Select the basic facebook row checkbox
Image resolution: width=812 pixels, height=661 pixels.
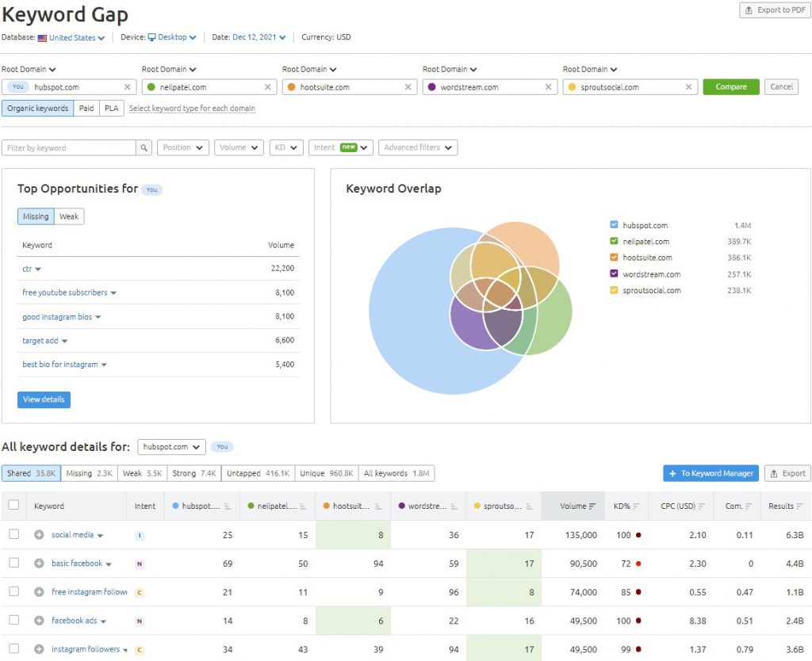[x=14, y=562]
